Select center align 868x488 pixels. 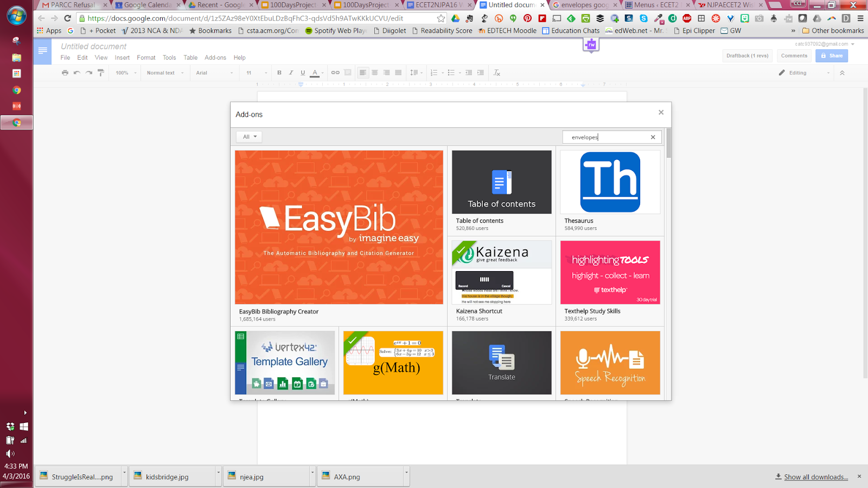375,73
